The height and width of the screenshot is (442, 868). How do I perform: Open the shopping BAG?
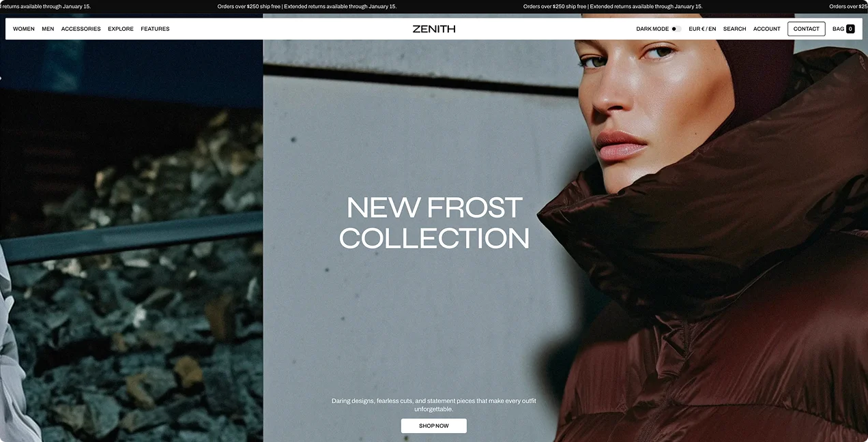(x=843, y=29)
